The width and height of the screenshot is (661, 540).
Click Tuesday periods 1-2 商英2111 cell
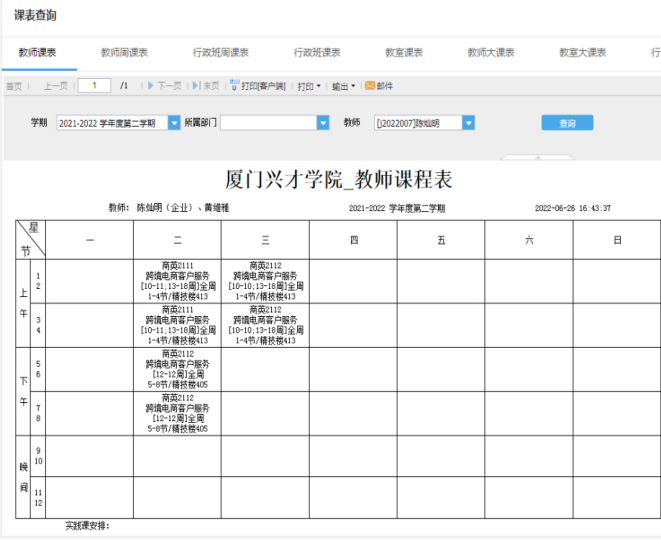tap(177, 281)
